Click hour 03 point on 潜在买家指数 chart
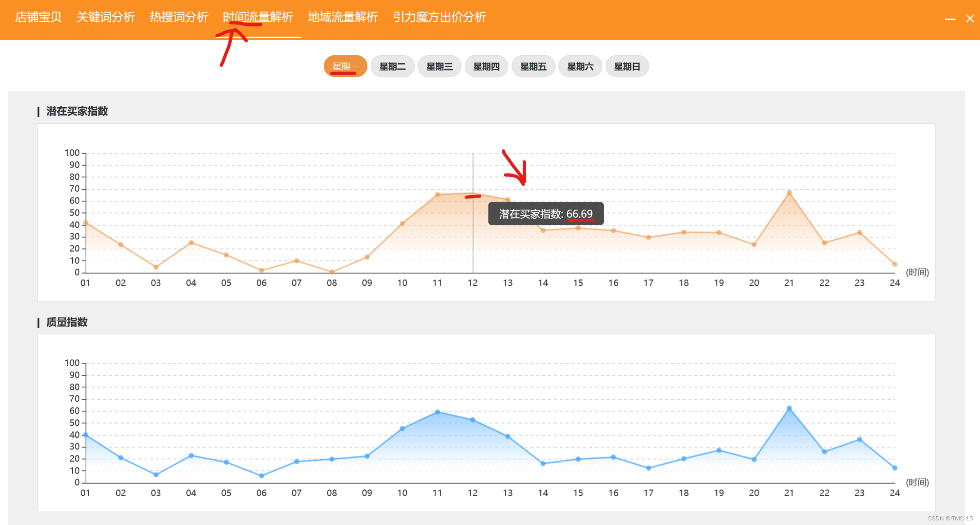The image size is (980, 525). (x=156, y=267)
